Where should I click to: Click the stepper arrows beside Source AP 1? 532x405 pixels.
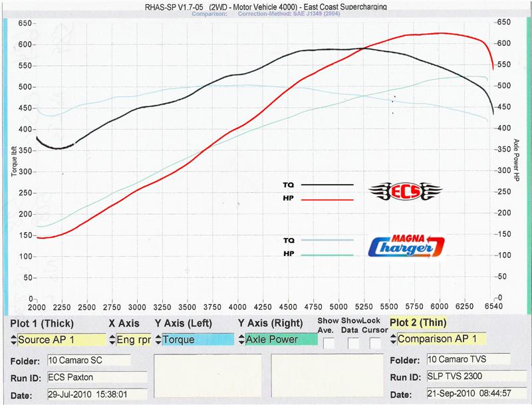click(13, 340)
